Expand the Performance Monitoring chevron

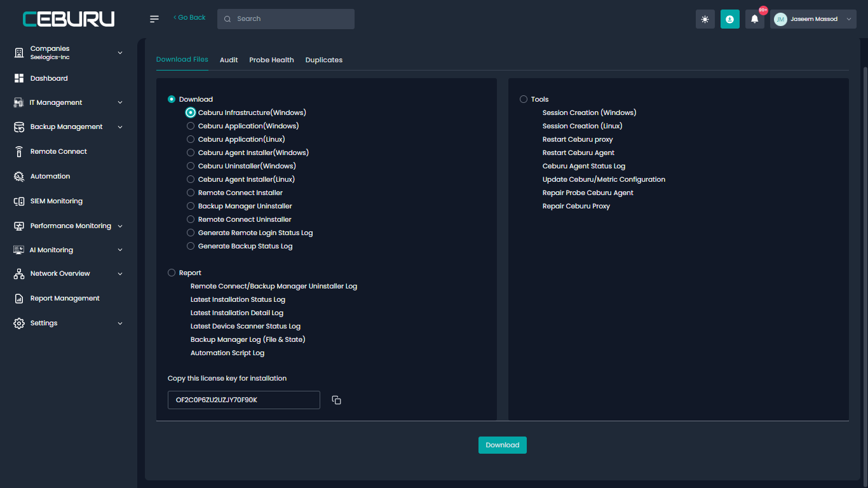tap(120, 226)
